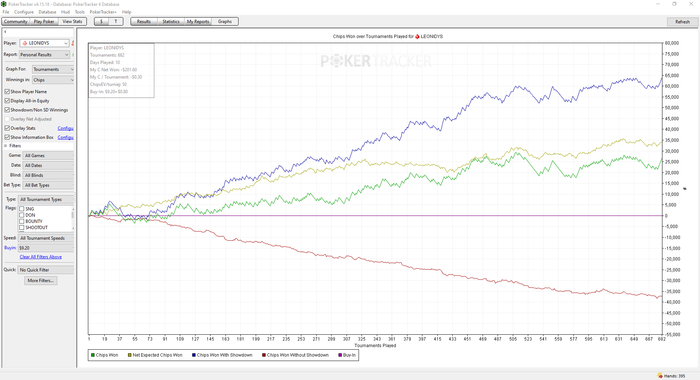The width and height of the screenshot is (700, 380).
Task: Click Configure link next to Overlay Stats
Action: coord(66,128)
